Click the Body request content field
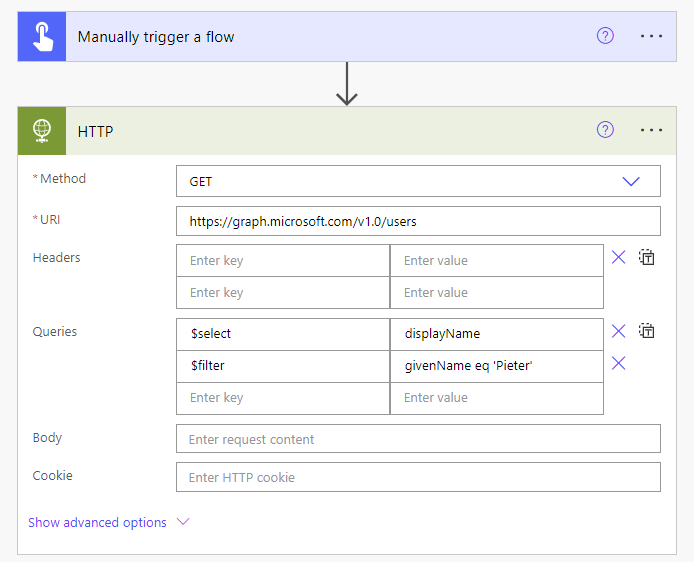Viewport: 694px width, 562px height. click(x=418, y=439)
